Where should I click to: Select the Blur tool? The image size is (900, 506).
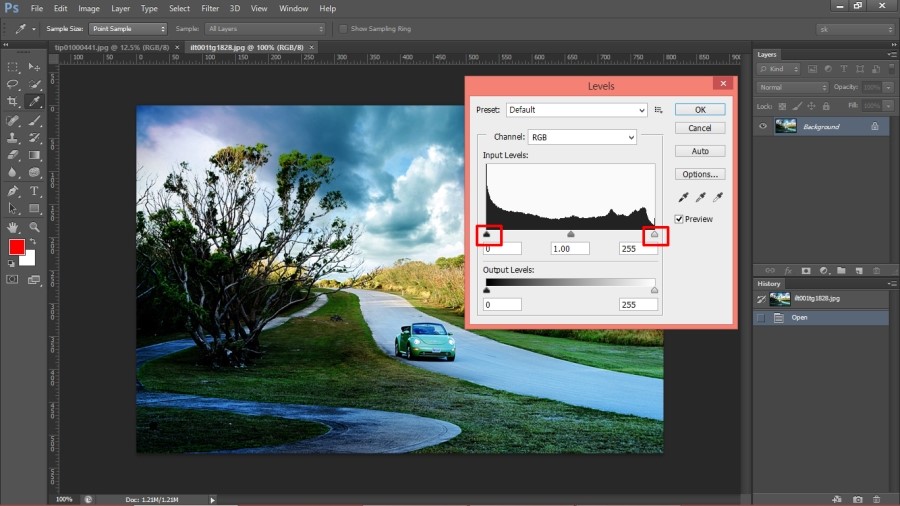12,172
